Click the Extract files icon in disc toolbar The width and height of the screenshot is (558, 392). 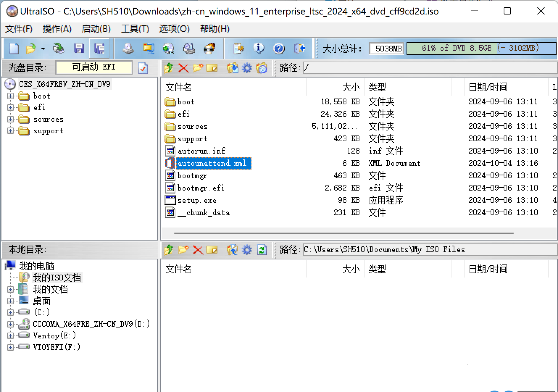click(x=232, y=68)
